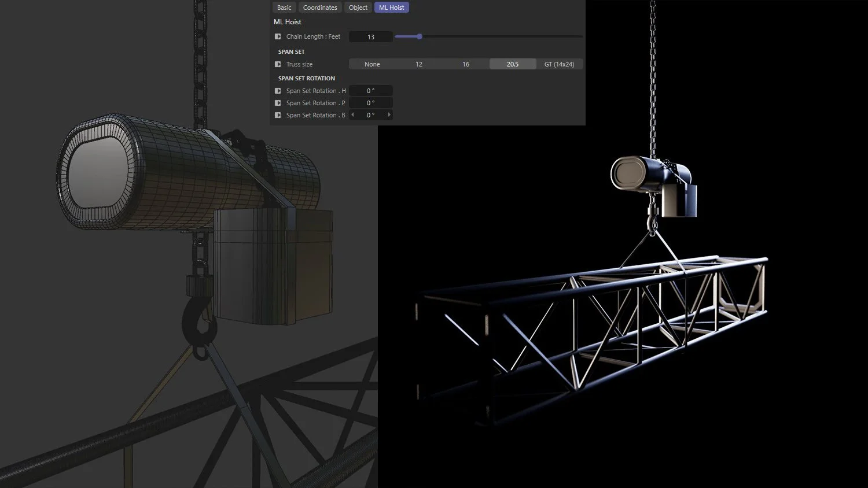This screenshot has width=868, height=488.
Task: Select the 20.5 truss size button
Action: coord(513,64)
